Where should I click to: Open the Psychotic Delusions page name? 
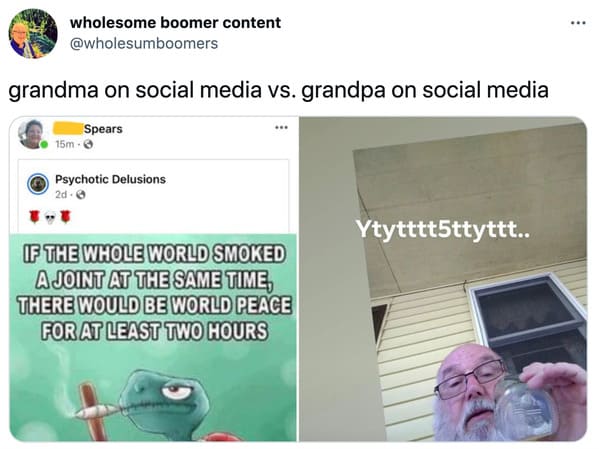[x=110, y=179]
